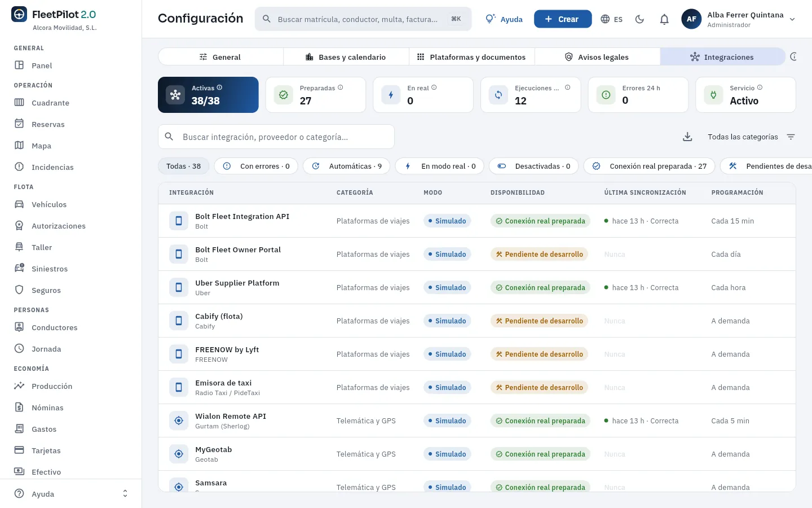Click the download export icon

point(687,137)
